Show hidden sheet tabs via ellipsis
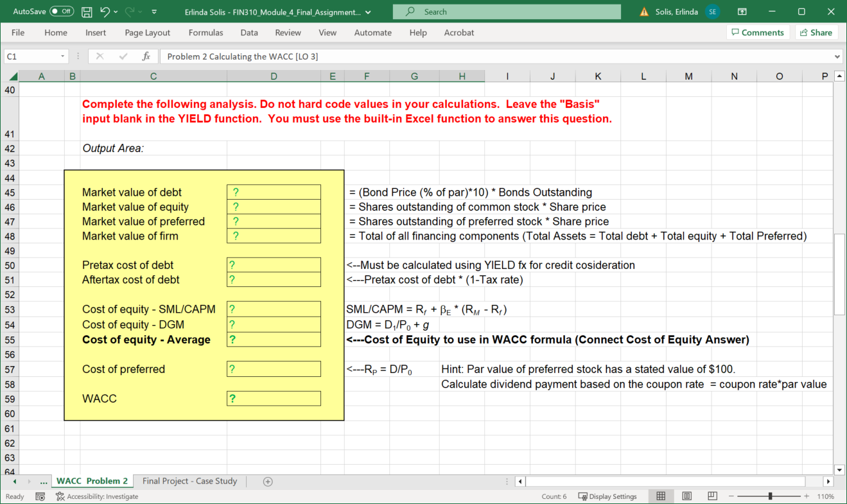Image resolution: width=847 pixels, height=504 pixels. click(44, 481)
